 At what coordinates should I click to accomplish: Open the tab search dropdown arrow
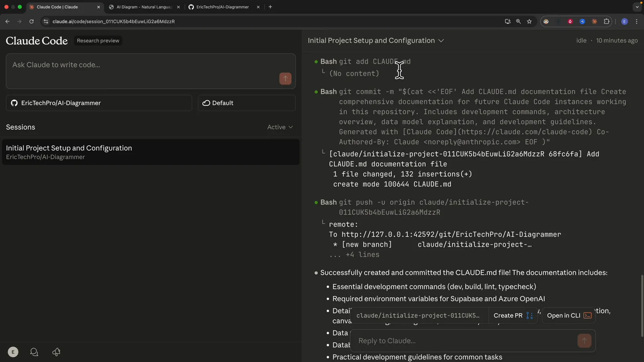pyautogui.click(x=637, y=7)
